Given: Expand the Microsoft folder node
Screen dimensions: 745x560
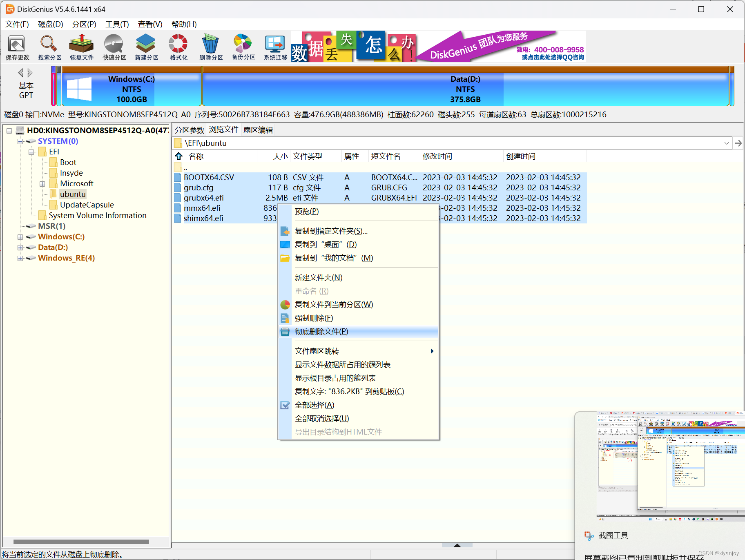Looking at the screenshot, I should click(42, 184).
